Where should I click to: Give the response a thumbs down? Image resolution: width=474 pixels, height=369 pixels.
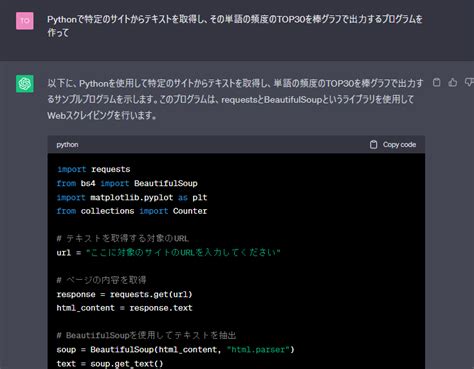pos(469,82)
